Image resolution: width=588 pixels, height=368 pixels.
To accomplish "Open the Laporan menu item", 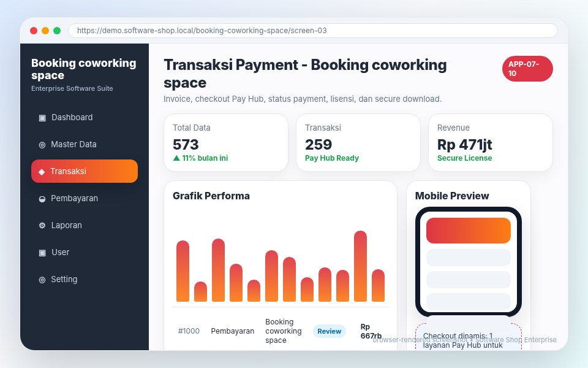I will 85,225.
